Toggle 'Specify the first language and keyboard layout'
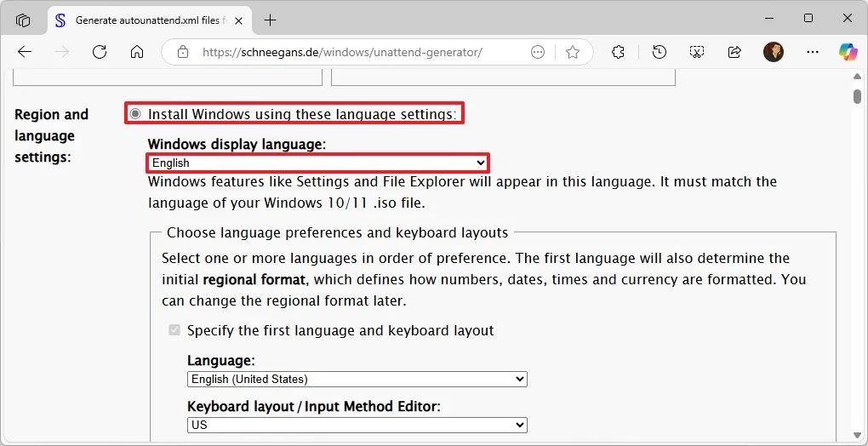 point(174,330)
